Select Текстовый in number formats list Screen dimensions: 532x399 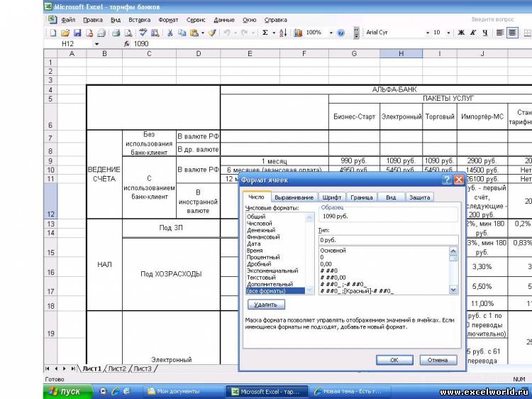pyautogui.click(x=261, y=278)
